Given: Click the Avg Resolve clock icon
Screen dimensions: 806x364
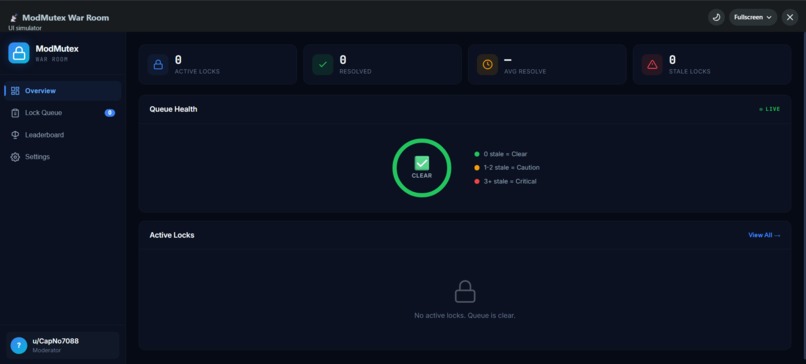Looking at the screenshot, I should click(x=487, y=65).
